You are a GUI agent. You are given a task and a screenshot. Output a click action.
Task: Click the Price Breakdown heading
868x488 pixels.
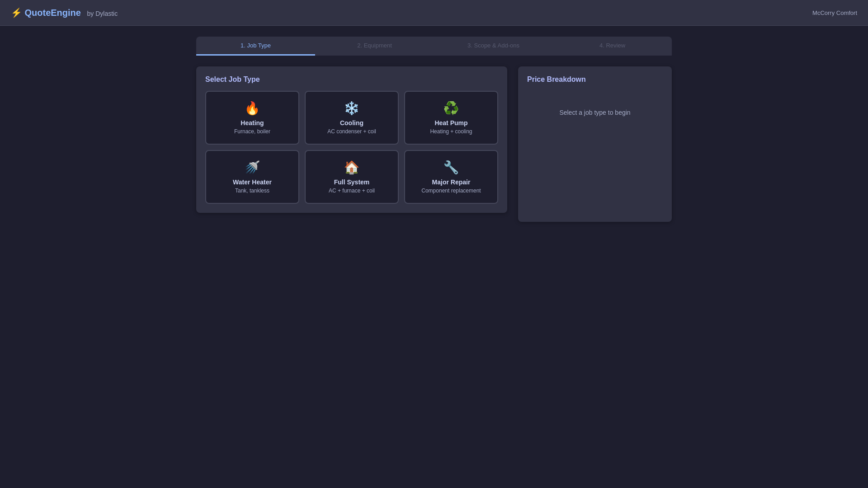point(557,80)
